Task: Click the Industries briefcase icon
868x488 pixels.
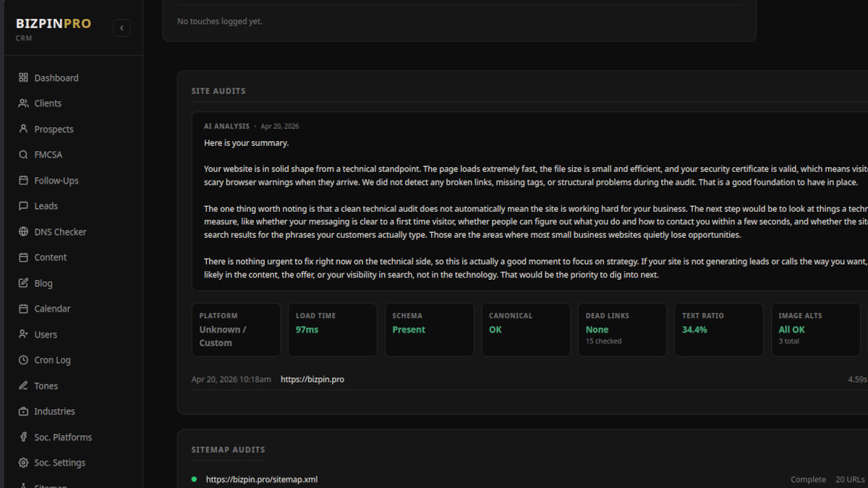Action: tap(23, 411)
